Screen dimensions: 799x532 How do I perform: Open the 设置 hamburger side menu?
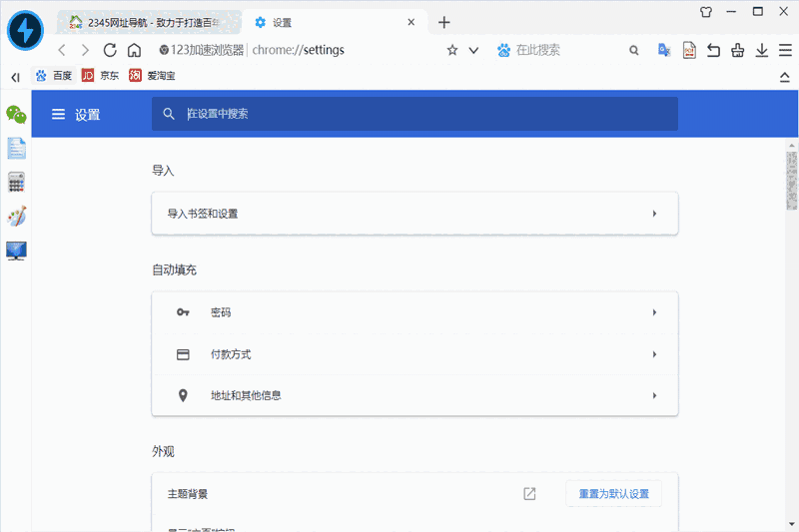(58, 114)
